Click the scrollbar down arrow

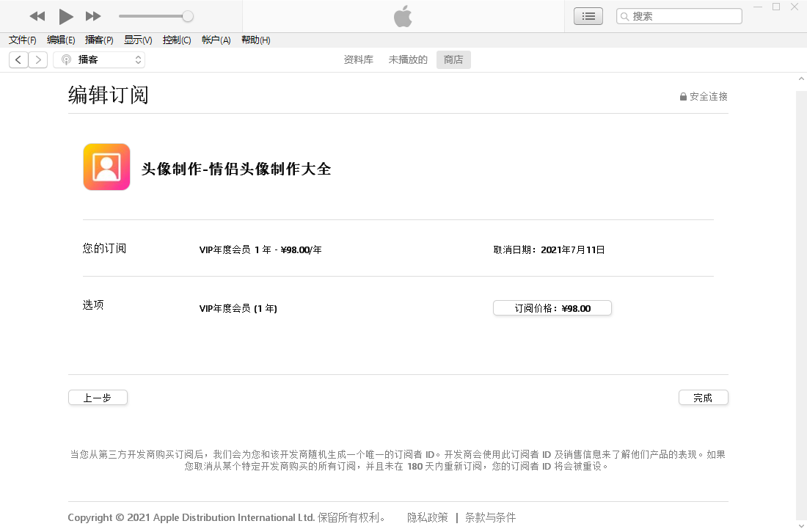pos(801,526)
